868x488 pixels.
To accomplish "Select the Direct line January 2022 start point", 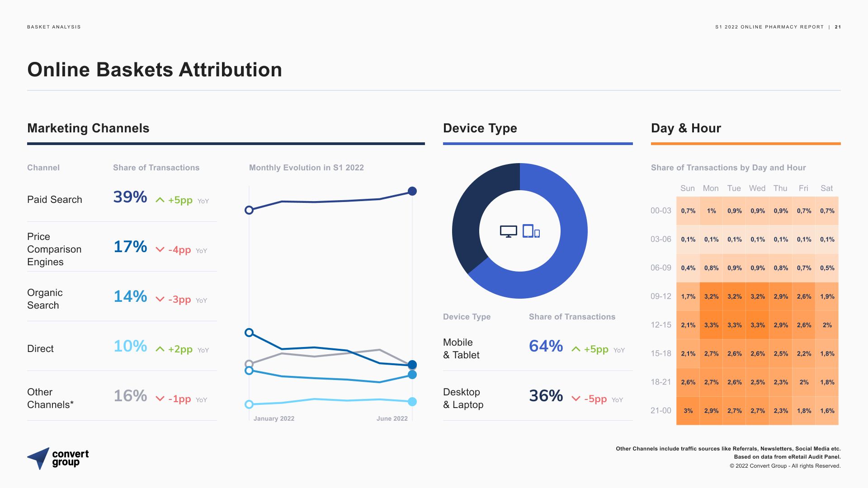I will 249,404.
